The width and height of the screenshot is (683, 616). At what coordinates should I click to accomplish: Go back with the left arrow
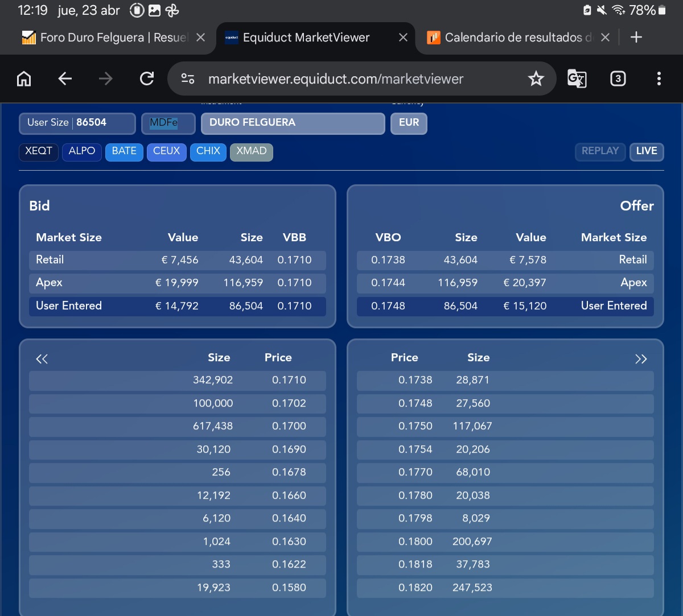tap(65, 78)
